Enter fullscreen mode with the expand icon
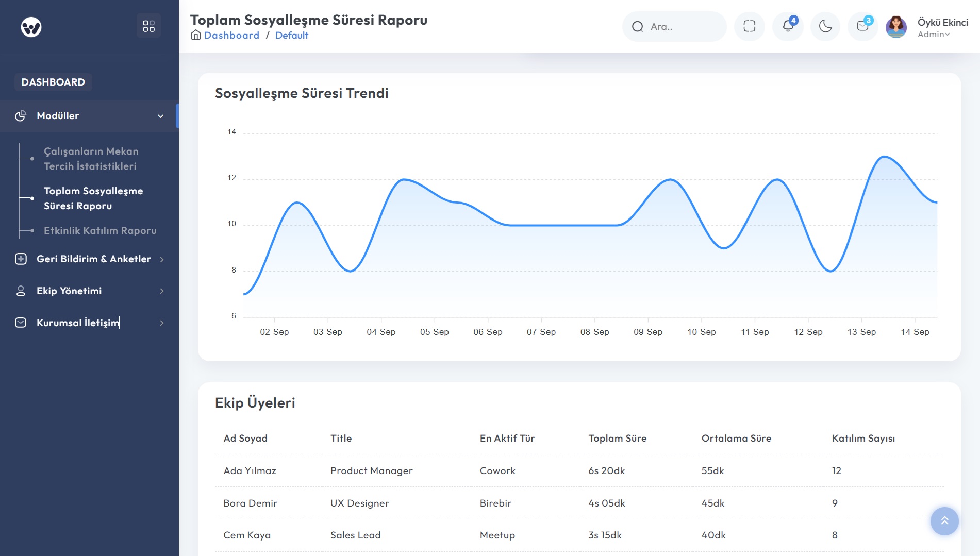Viewport: 980px width, 556px height. click(x=750, y=26)
